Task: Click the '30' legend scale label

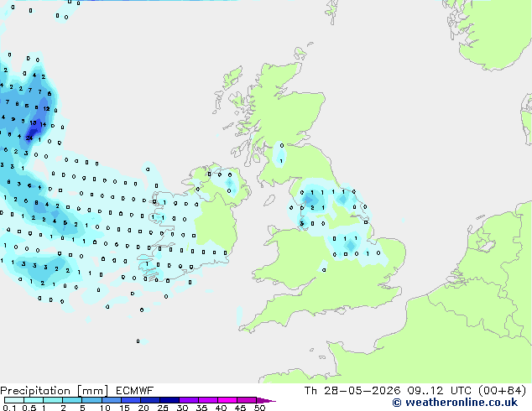Action: click(182, 408)
